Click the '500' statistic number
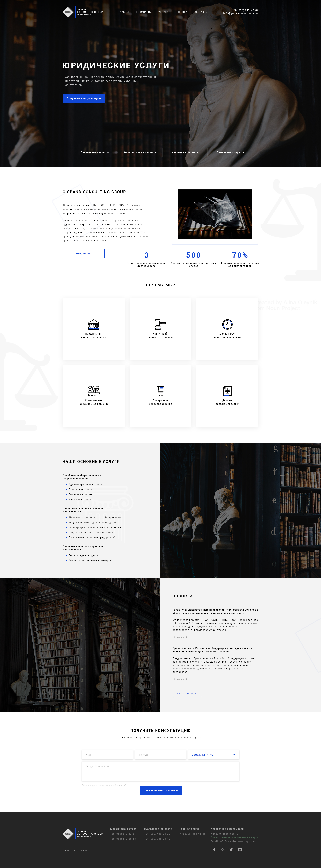The image size is (321, 868). [194, 255]
